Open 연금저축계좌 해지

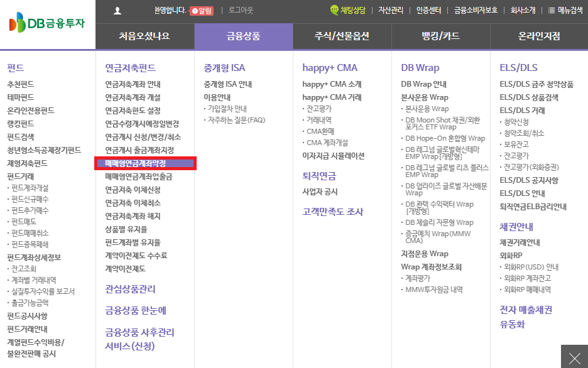tap(133, 216)
